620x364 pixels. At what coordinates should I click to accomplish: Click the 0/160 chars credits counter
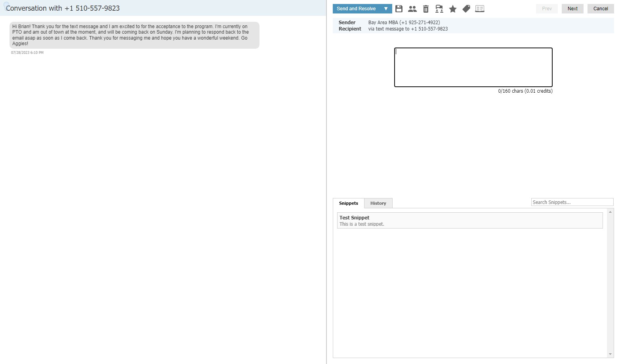(x=525, y=91)
